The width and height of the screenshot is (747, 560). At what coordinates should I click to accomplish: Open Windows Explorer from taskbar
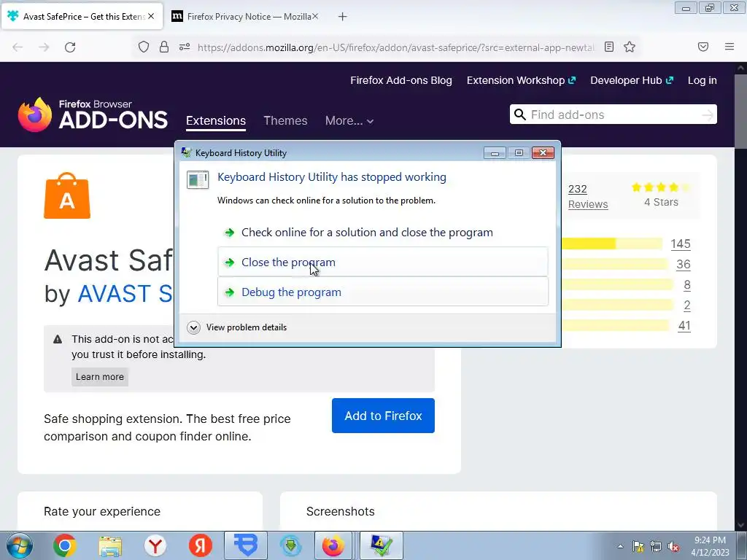tap(110, 546)
